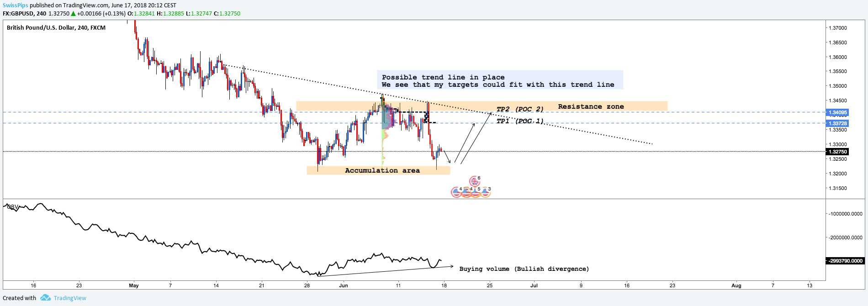
Task: Click the Buying volume (Bullish divergence) annotation
Action: pyautogui.click(x=524, y=269)
